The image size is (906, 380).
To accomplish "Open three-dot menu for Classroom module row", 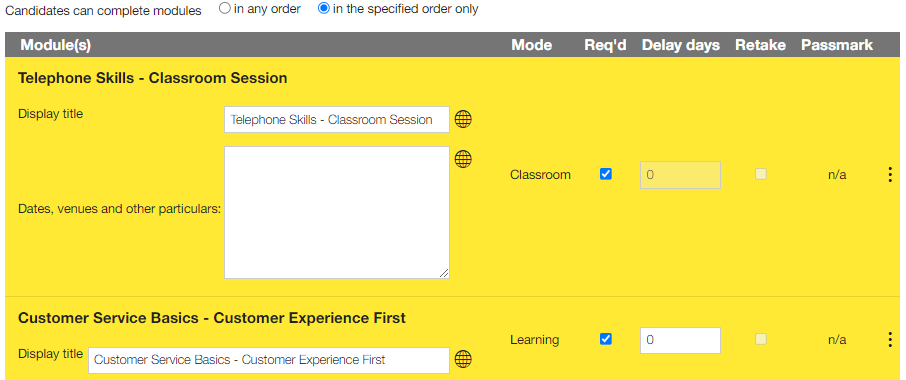I will click(x=890, y=174).
